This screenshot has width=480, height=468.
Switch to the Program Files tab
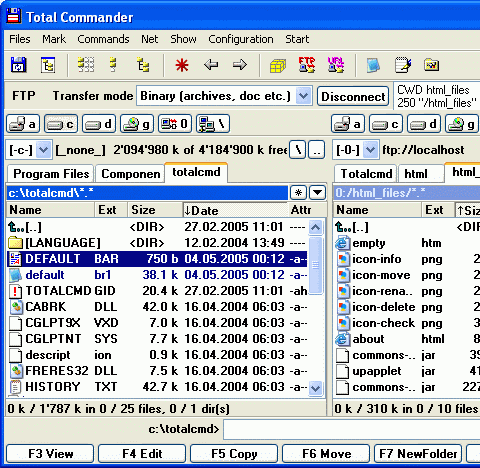pos(51,174)
